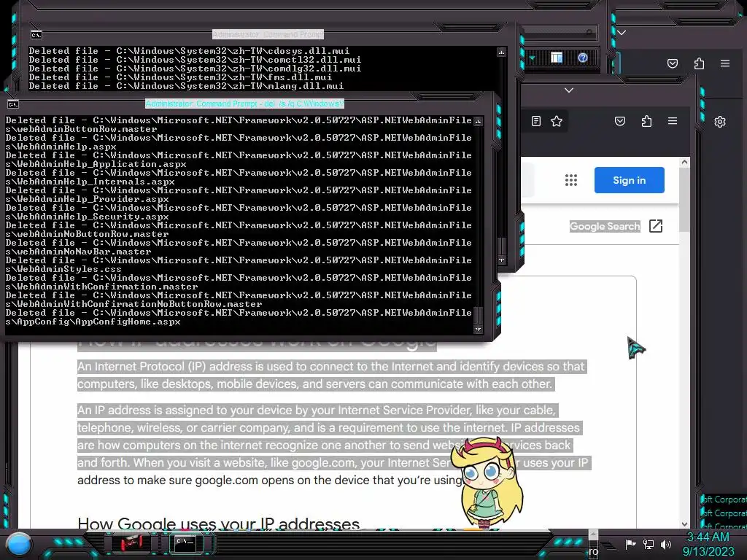Click the back Command Prompt scroll-up arrow
Image resolution: width=747 pixels, height=560 pixels.
tap(501, 52)
